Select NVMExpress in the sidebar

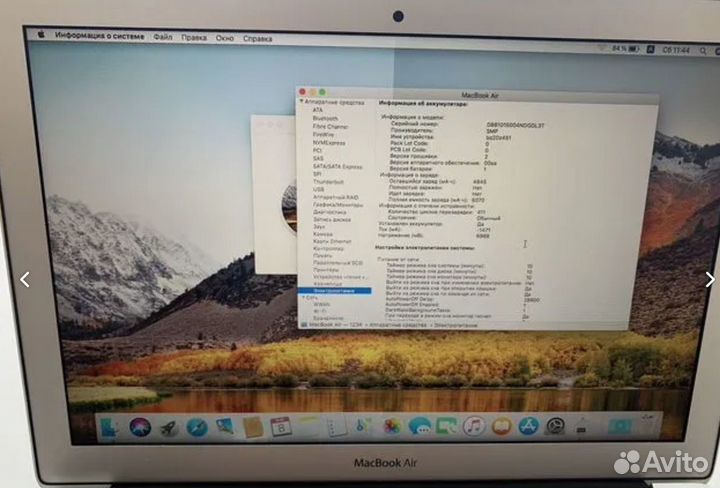pos(329,143)
